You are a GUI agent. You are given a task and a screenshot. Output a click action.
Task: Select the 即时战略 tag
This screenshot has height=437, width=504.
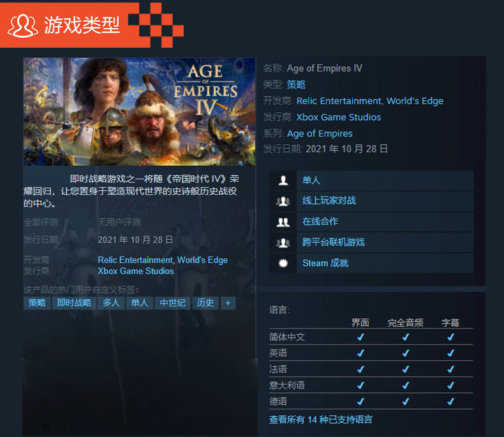click(x=74, y=303)
